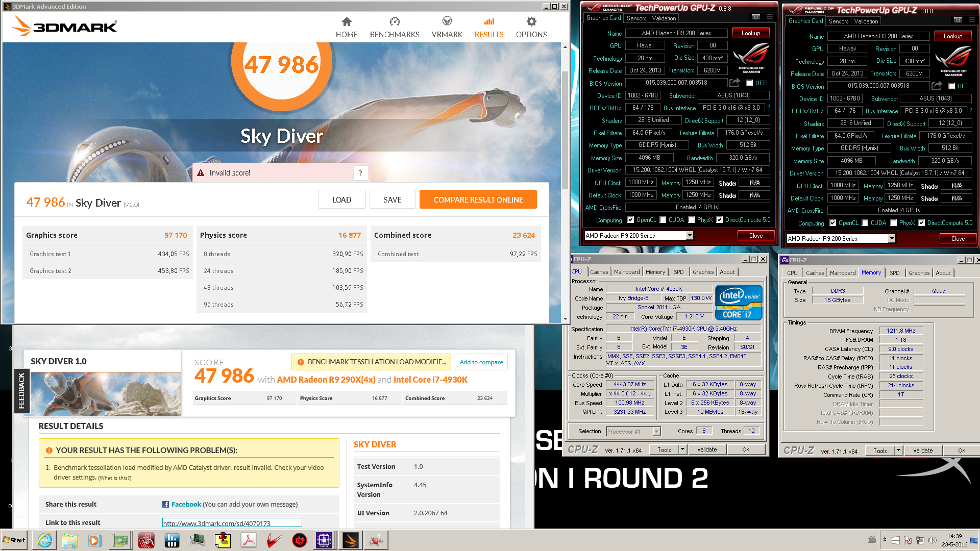Screen dimensions: 980x551
Task: Open the Adobe Reader taskbar icon
Action: click(x=249, y=540)
